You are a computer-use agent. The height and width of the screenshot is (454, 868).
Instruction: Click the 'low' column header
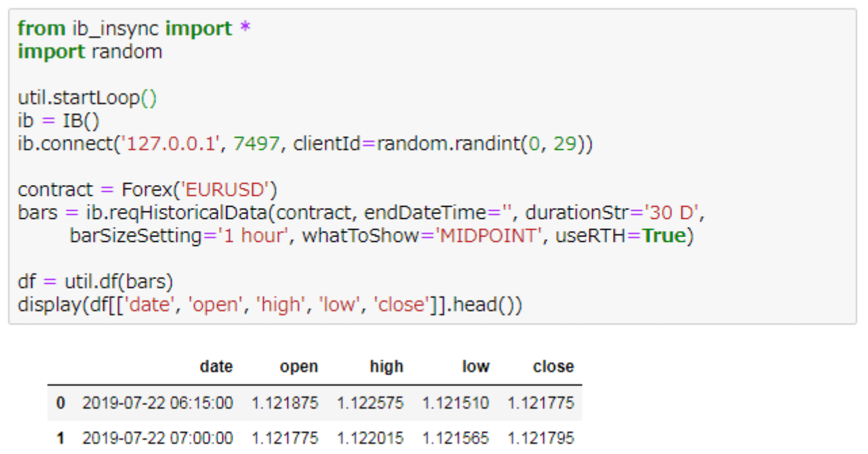tap(475, 367)
